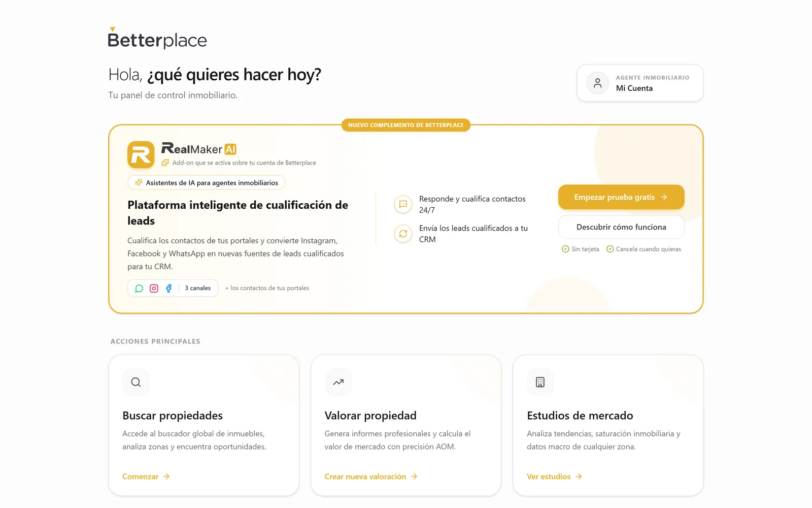Open Crear nueva valoración link

[x=371, y=477]
